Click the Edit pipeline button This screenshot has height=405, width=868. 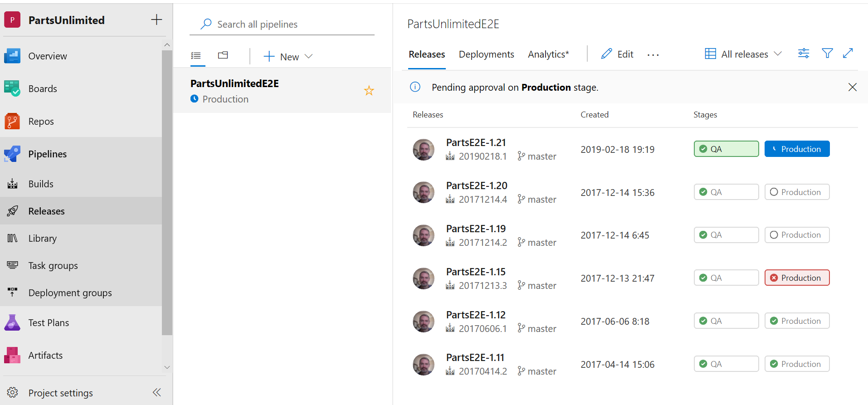(x=617, y=54)
